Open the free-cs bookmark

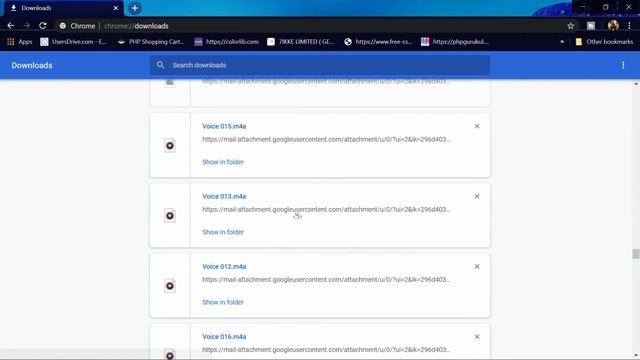coord(378,42)
